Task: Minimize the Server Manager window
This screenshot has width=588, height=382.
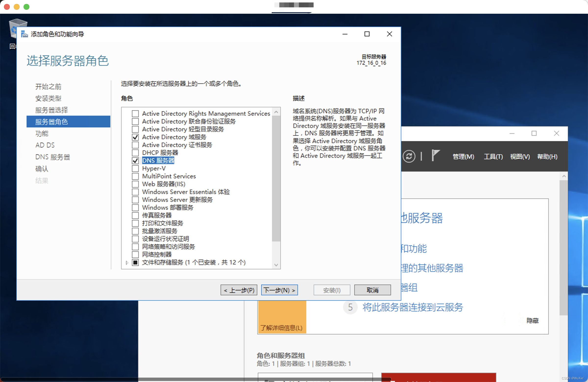Action: click(512, 133)
